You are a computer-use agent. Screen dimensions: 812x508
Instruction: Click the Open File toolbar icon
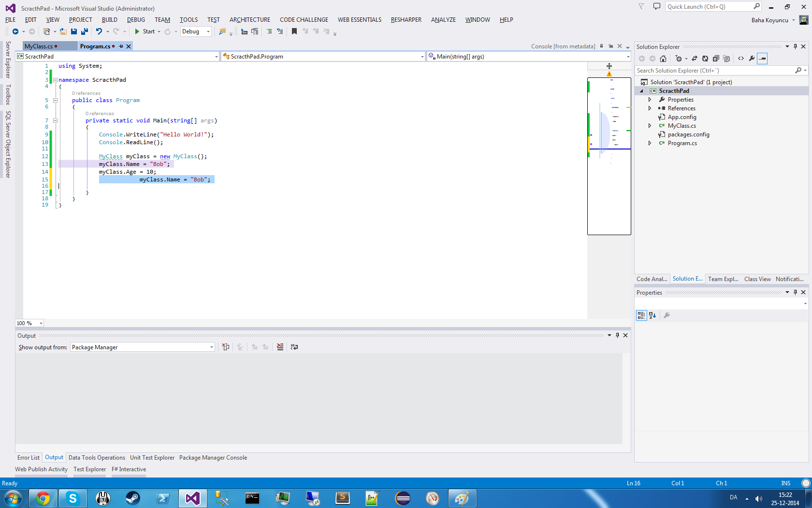click(63, 31)
